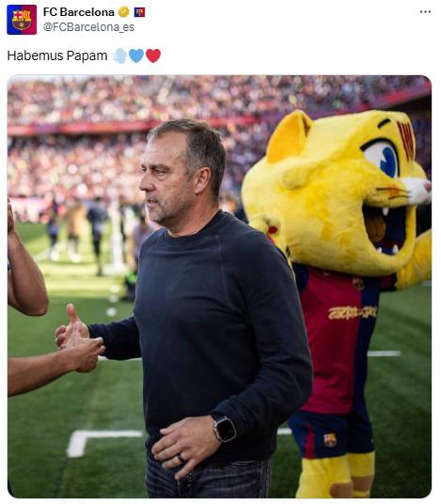Click the "Habemus Papam" tweet text
441x504 pixels.
[57, 55]
